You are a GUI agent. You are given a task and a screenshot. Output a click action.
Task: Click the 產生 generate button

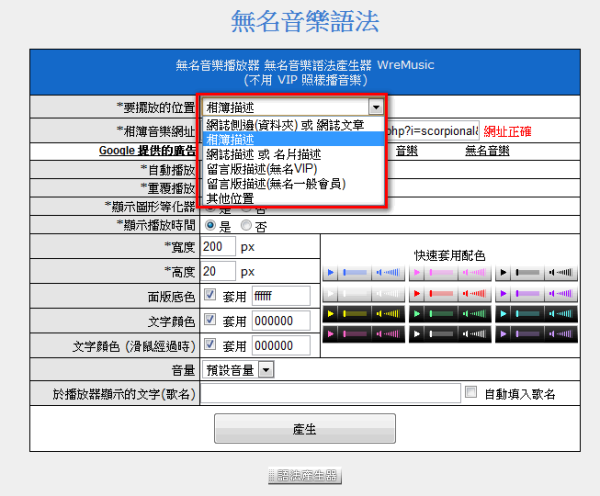(x=305, y=429)
